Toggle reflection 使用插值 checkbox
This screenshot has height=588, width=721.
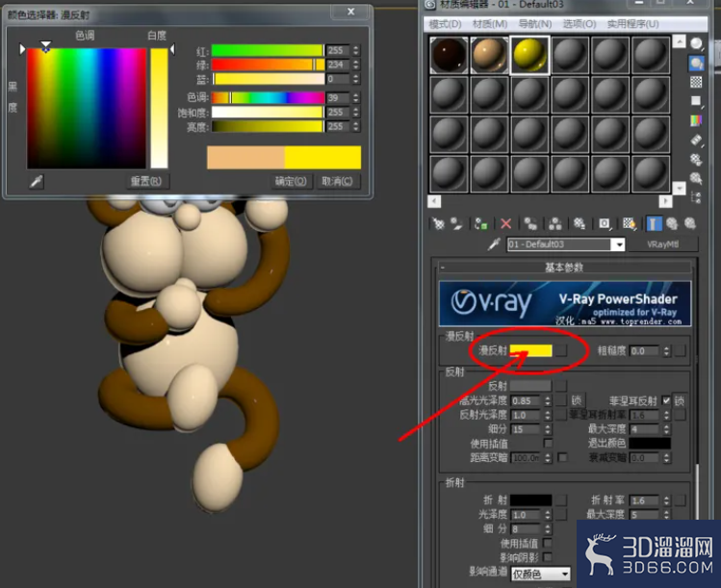[x=548, y=444]
